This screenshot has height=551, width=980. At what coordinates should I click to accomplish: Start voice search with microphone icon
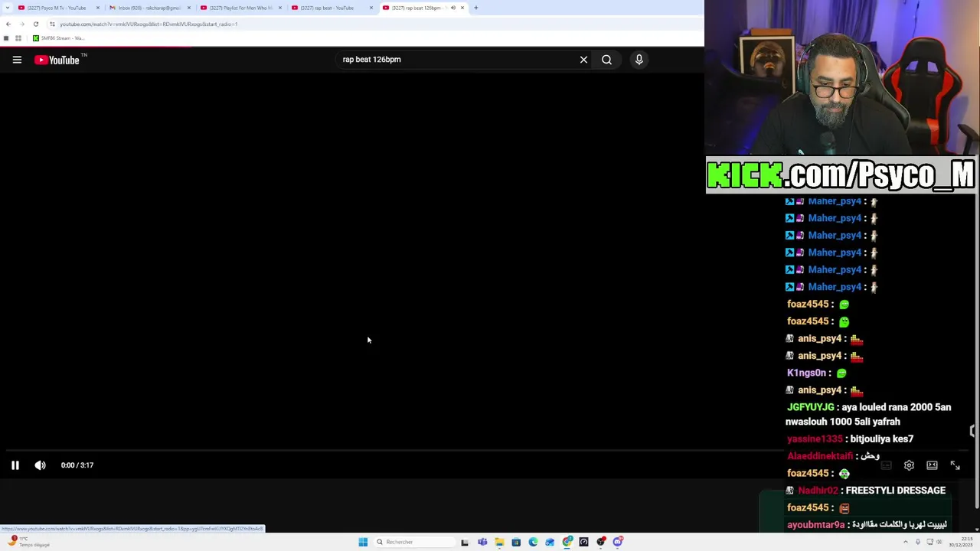639,60
